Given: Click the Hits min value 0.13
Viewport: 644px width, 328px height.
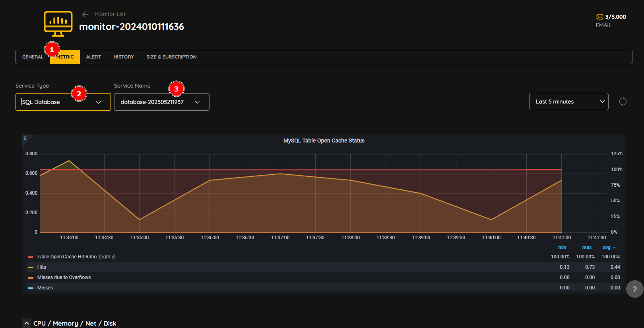Looking at the screenshot, I should pyautogui.click(x=564, y=267).
